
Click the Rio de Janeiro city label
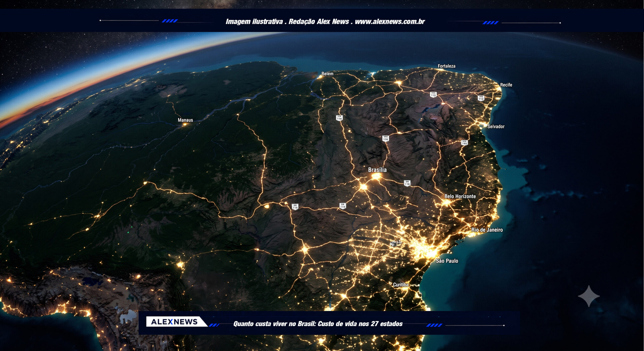tap(487, 230)
